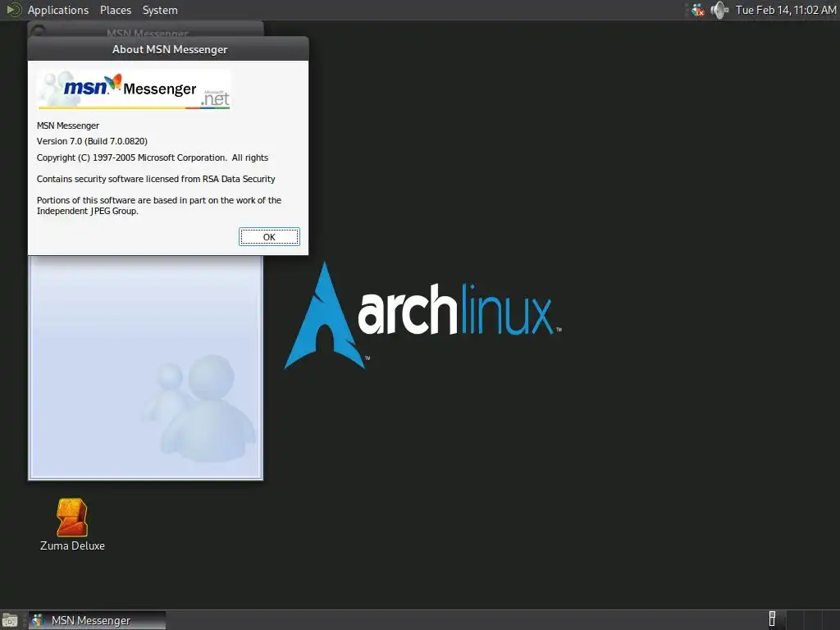Click the Applications menu logo icon
Image resolution: width=840 pixels, height=630 pixels.
(x=14, y=10)
